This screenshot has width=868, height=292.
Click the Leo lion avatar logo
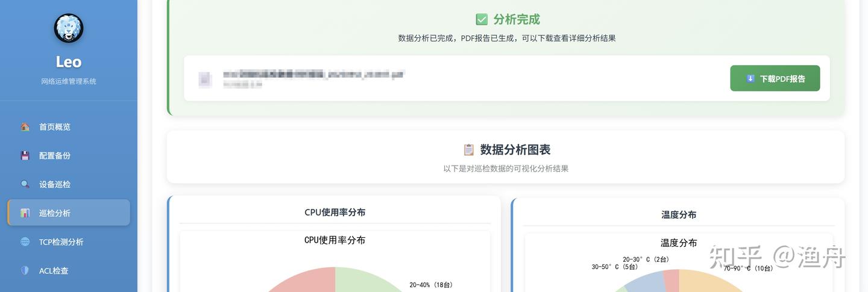click(x=69, y=28)
